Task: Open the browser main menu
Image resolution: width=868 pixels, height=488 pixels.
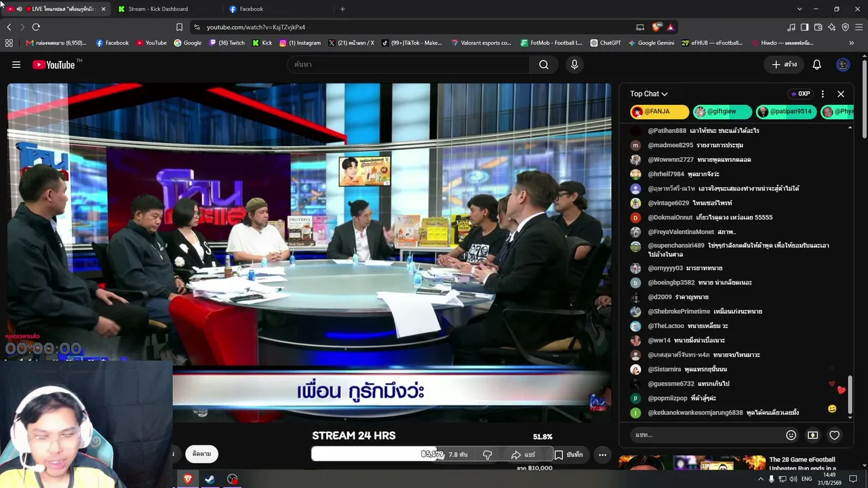Action: 859,27
